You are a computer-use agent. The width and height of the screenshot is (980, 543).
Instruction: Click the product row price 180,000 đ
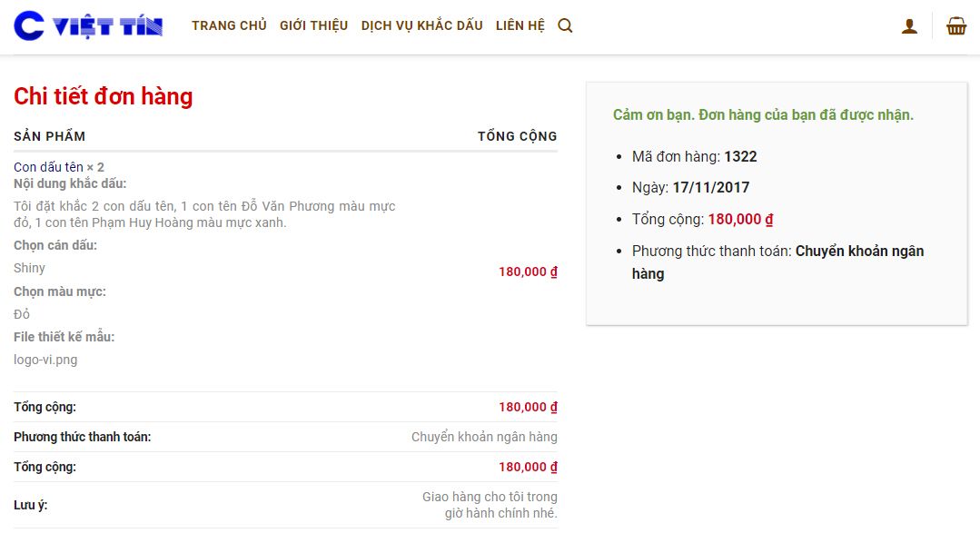(x=528, y=271)
